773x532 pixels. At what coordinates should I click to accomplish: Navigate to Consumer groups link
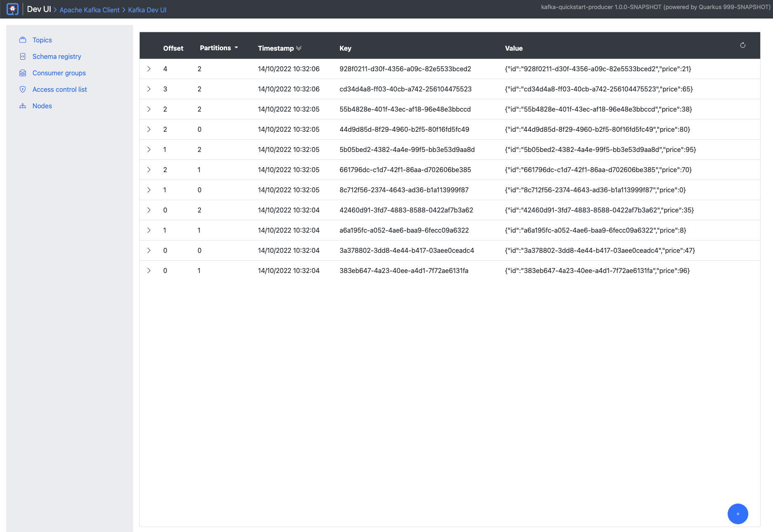pos(59,73)
